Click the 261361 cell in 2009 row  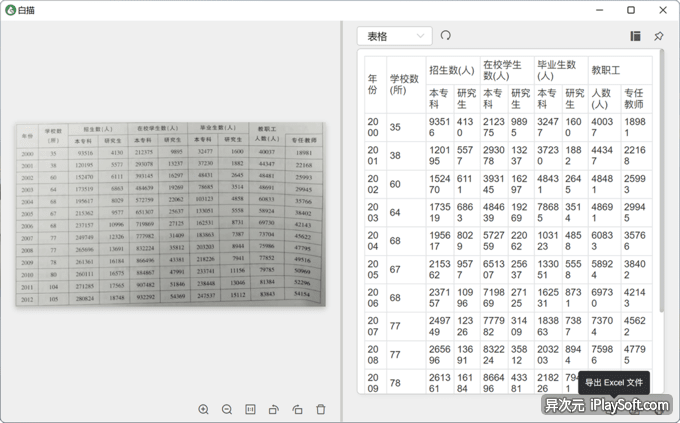[x=440, y=382]
